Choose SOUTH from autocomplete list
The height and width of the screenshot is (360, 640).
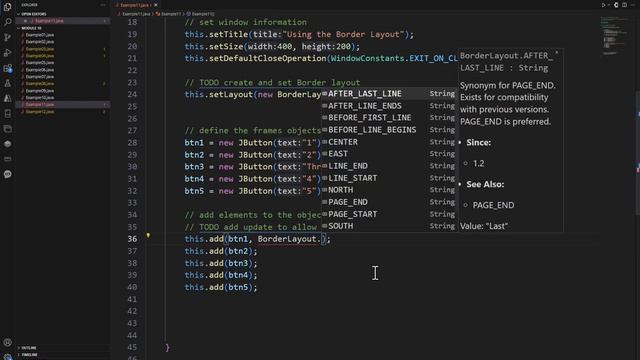389,226
